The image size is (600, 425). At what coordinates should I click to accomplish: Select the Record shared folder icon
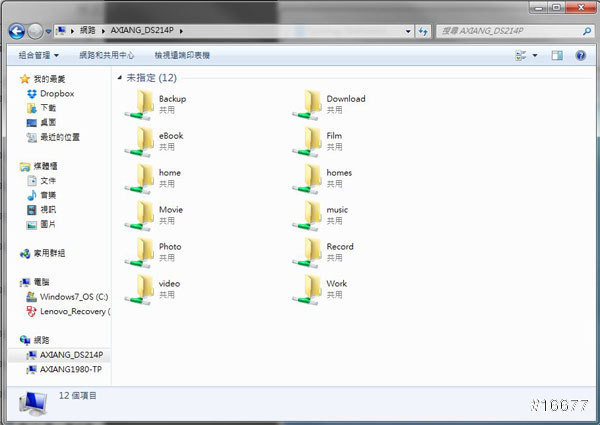point(308,252)
